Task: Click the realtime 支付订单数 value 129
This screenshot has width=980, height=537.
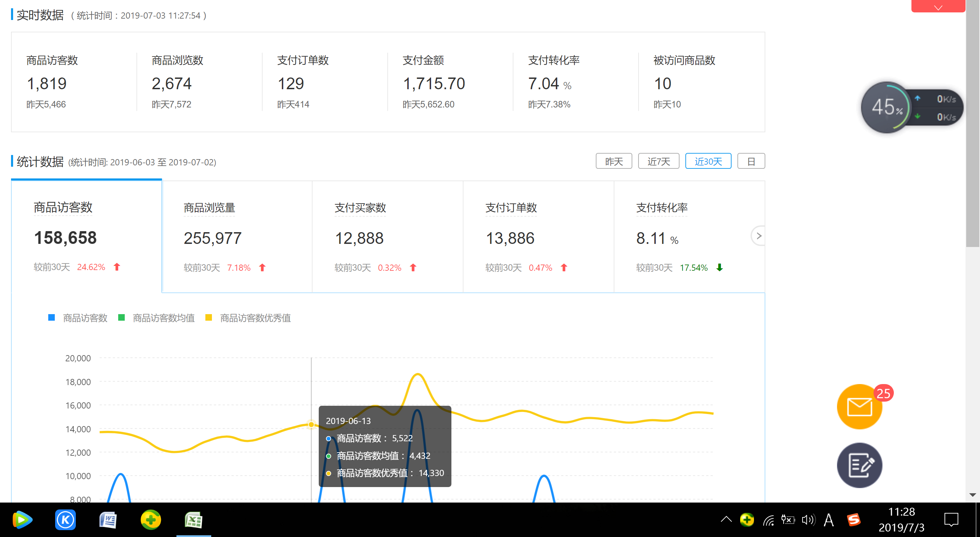Action: point(290,83)
